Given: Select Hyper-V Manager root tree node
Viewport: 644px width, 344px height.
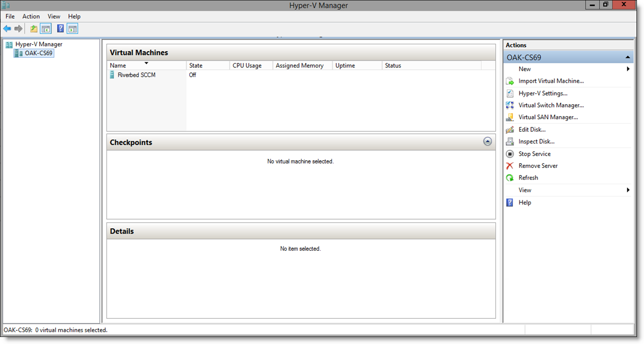Looking at the screenshot, I should [39, 44].
